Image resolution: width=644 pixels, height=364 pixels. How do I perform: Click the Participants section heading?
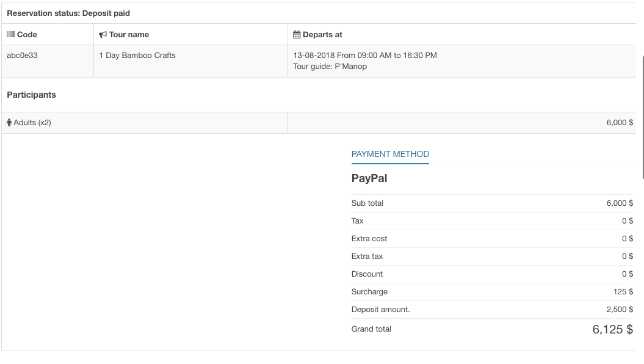click(x=31, y=95)
